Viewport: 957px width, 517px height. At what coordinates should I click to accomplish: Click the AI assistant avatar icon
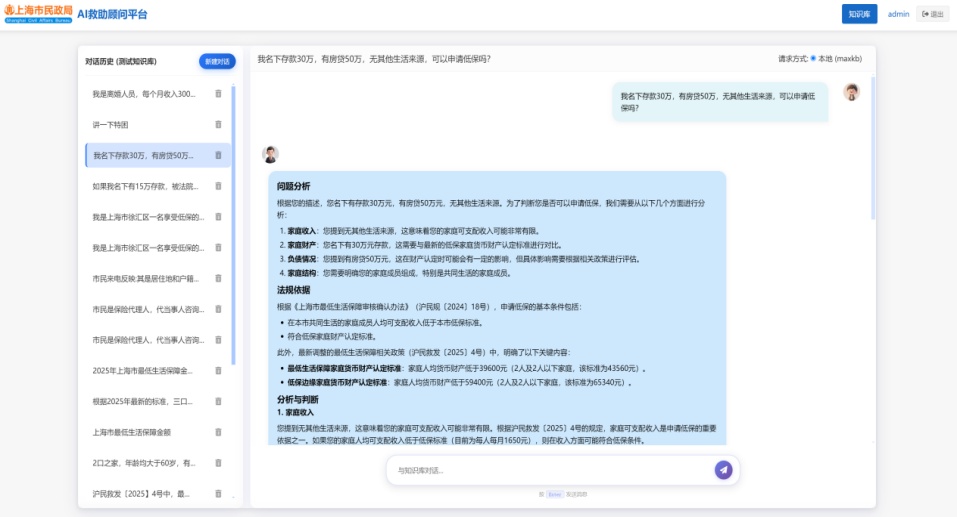coord(270,154)
